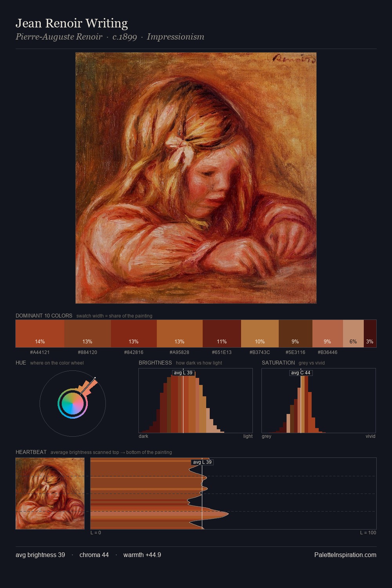Click the "vivid" axis label
This screenshot has height=588, width=392.
(x=370, y=436)
